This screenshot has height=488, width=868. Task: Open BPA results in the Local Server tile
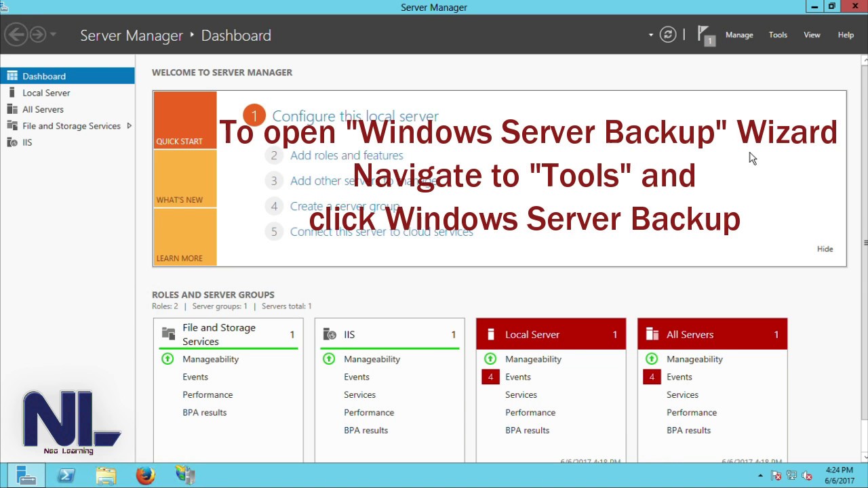click(x=527, y=430)
